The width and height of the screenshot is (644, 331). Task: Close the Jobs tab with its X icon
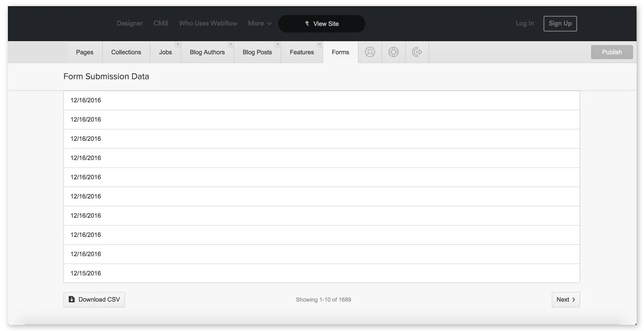[178, 44]
